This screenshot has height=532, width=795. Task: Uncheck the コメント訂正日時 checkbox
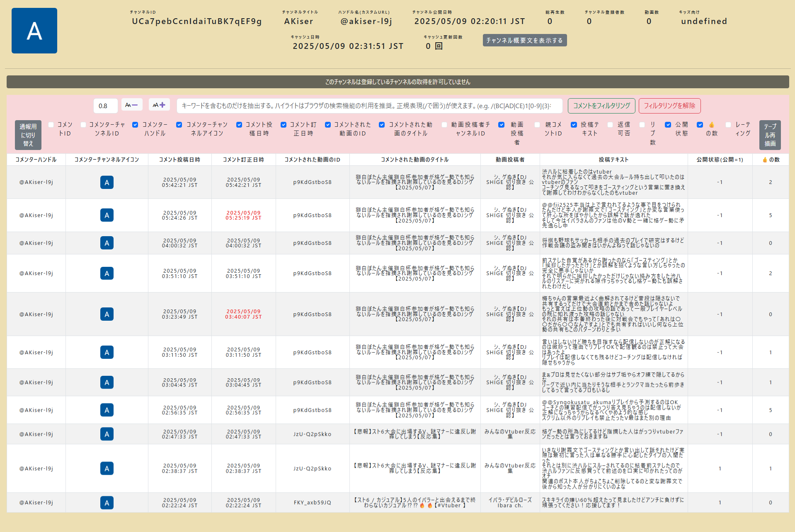tap(284, 125)
